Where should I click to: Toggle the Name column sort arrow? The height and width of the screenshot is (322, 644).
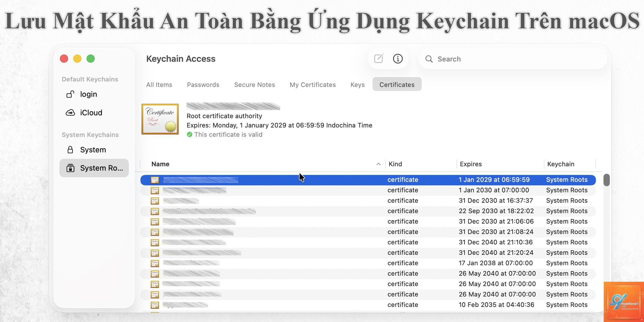[378, 164]
